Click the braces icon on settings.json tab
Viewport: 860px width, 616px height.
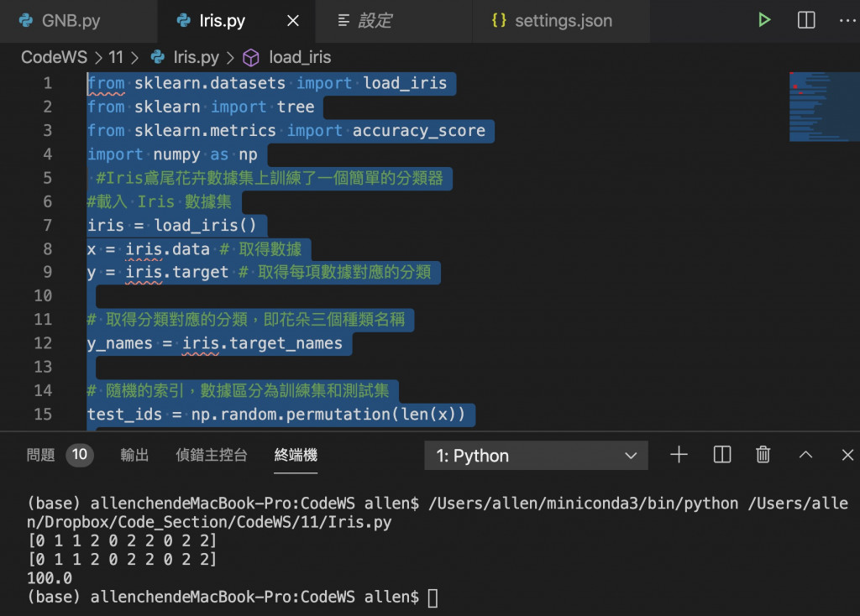coord(499,20)
